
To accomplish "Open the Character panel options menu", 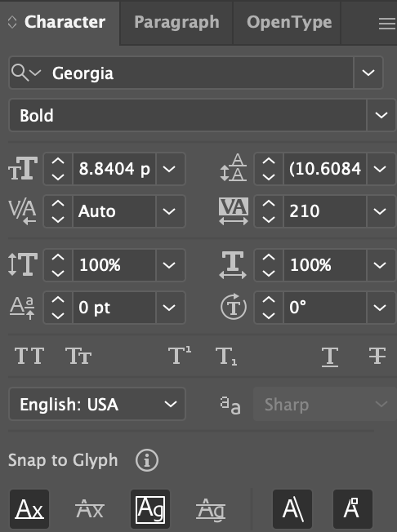I will click(387, 24).
